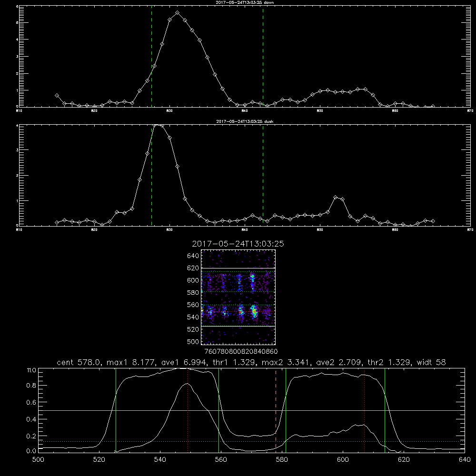Click bottom plot x-axis label 500
Viewport: 476px width, 476px height.
tap(38, 460)
